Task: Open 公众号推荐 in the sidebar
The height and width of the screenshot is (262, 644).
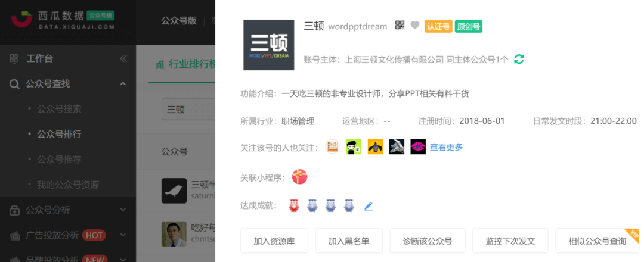Action: tap(59, 160)
